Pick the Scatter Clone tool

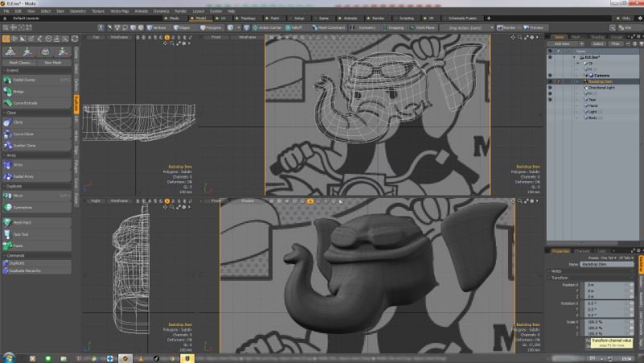click(x=36, y=146)
